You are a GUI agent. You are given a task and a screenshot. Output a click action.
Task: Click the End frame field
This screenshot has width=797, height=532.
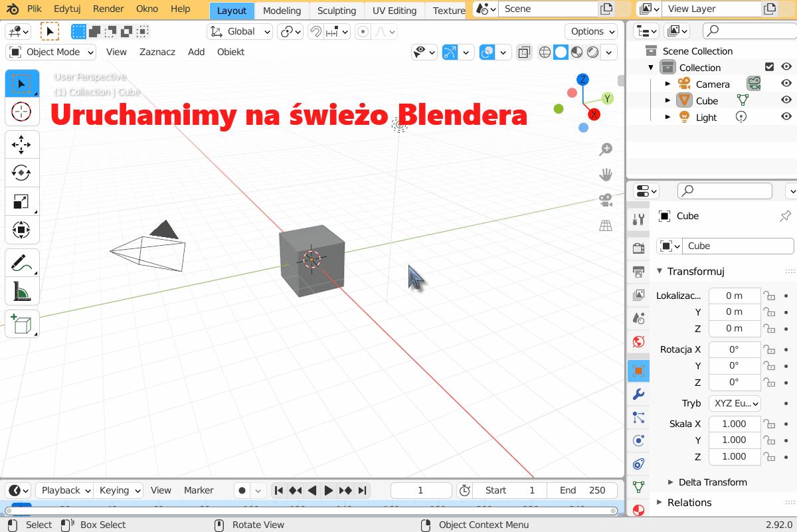[582, 490]
